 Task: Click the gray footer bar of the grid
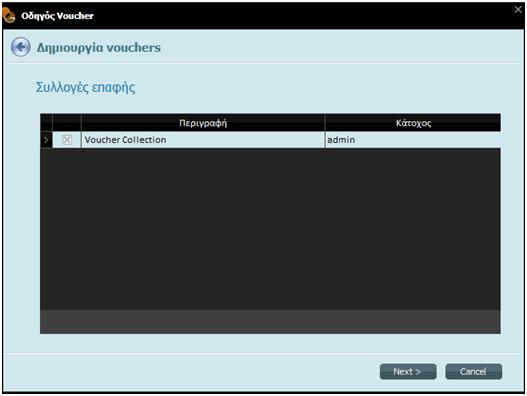pos(270,322)
